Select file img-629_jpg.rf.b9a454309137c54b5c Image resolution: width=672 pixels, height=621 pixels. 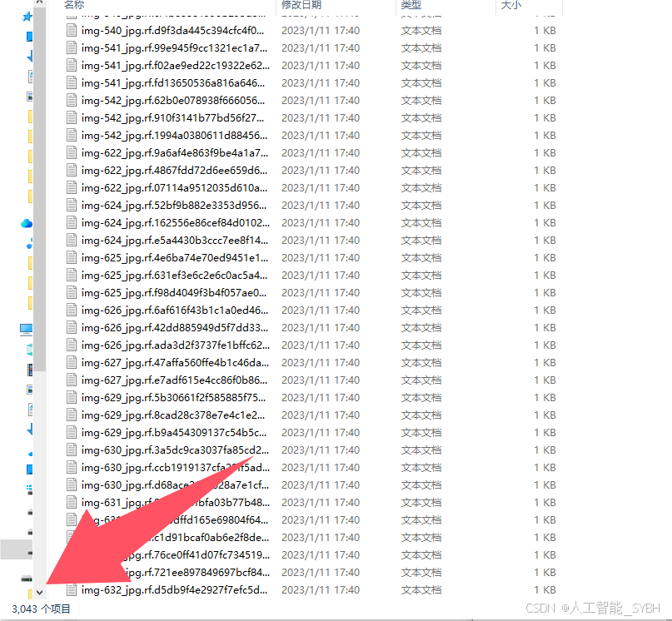(174, 433)
